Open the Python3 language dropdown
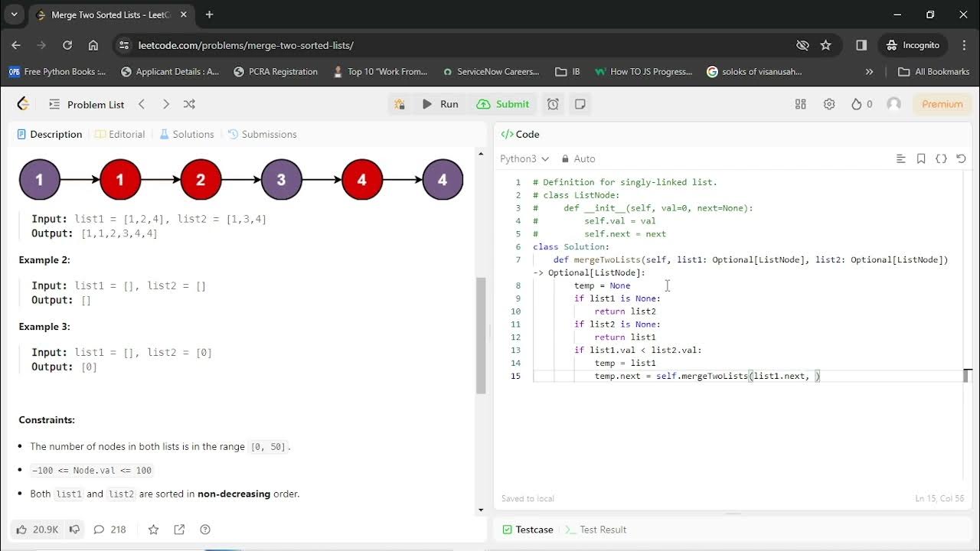The height and width of the screenshot is (551, 980). pyautogui.click(x=524, y=158)
